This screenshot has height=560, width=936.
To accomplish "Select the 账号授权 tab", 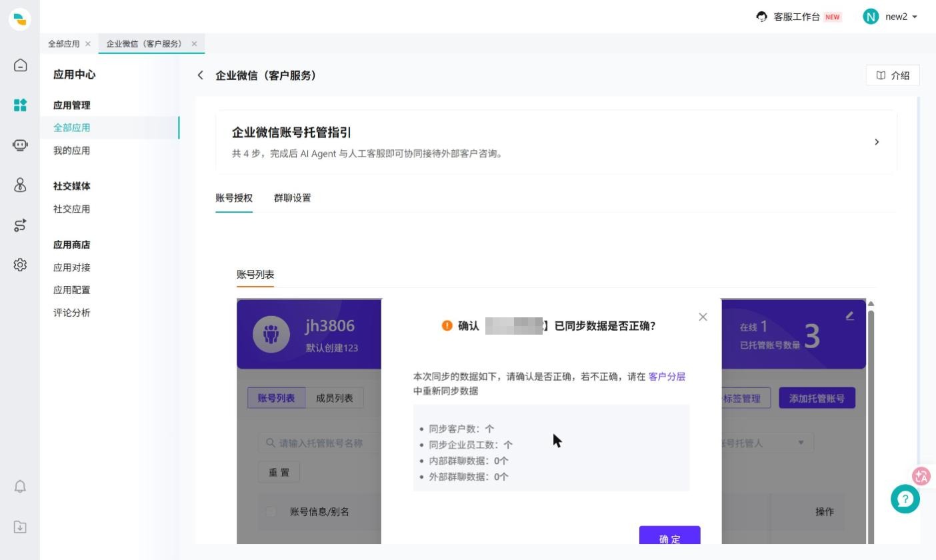I will (234, 198).
